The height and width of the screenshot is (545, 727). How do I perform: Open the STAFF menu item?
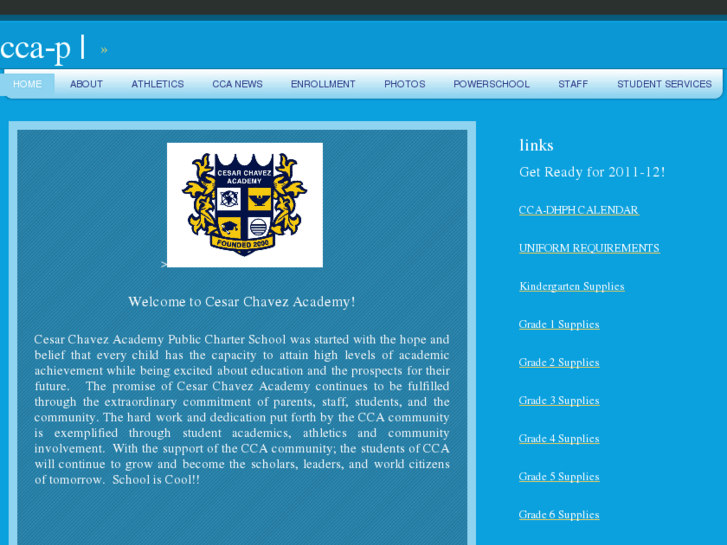573,84
